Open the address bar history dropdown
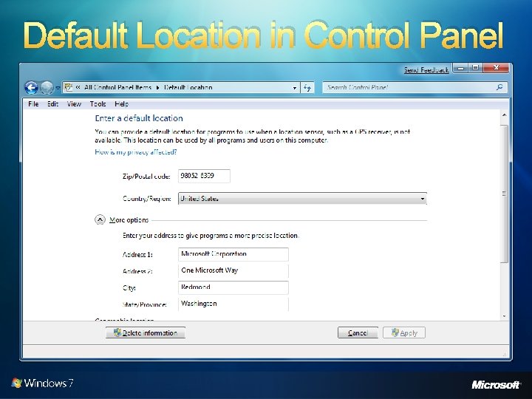This screenshot has width=532, height=399. (295, 88)
